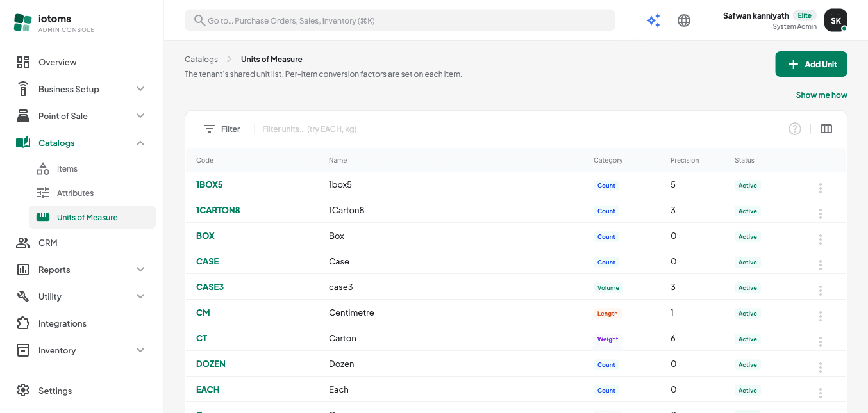Click the Weight category tag for Carton
Image resolution: width=868 pixels, height=413 pixels.
click(608, 339)
